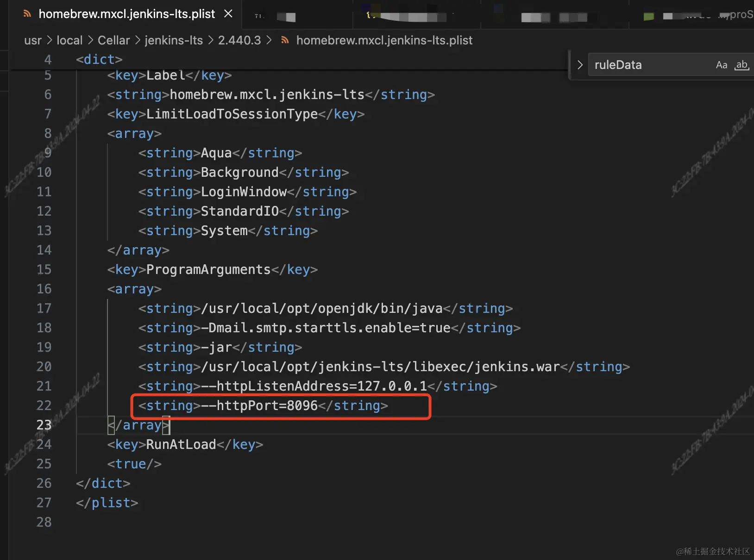754x560 pixels.
Task: Open the jenkins-lts breadcrumb folder
Action: [x=174, y=40]
